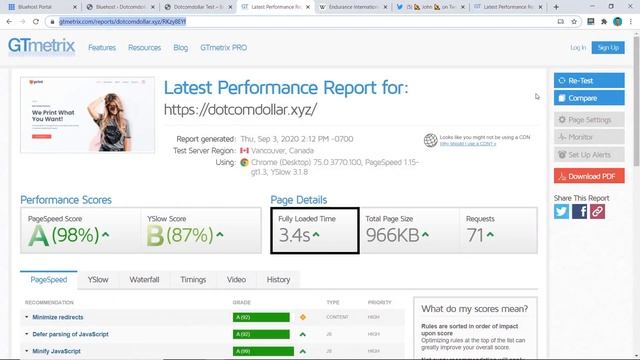The height and width of the screenshot is (360, 640).
Task: Switch to the Timings tab
Action: point(193,280)
